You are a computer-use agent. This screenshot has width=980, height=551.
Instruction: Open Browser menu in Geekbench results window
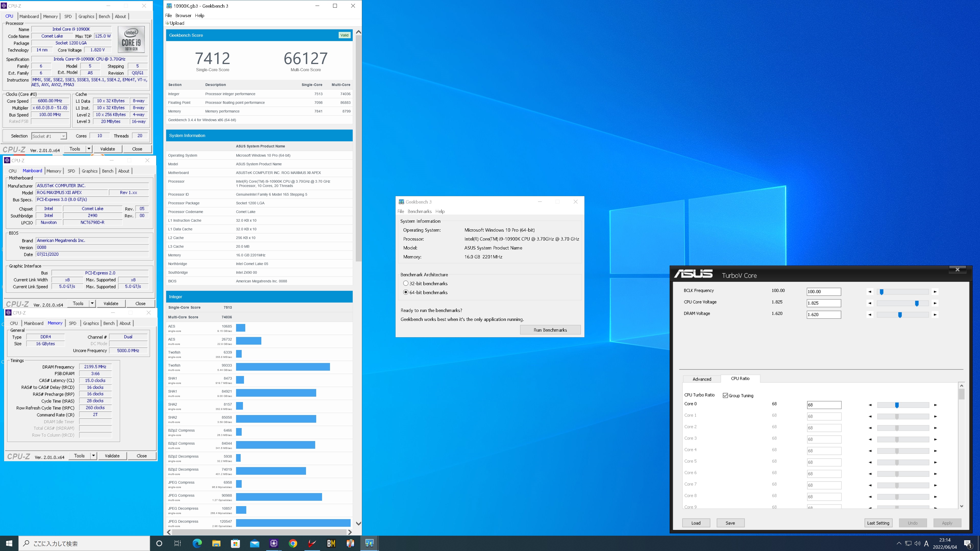coord(183,16)
